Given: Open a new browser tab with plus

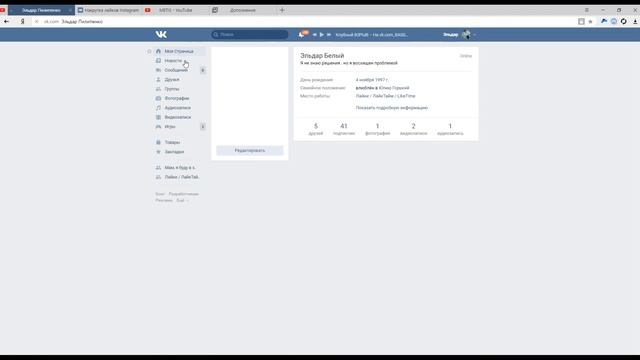Looking at the screenshot, I should pyautogui.click(x=282, y=10).
